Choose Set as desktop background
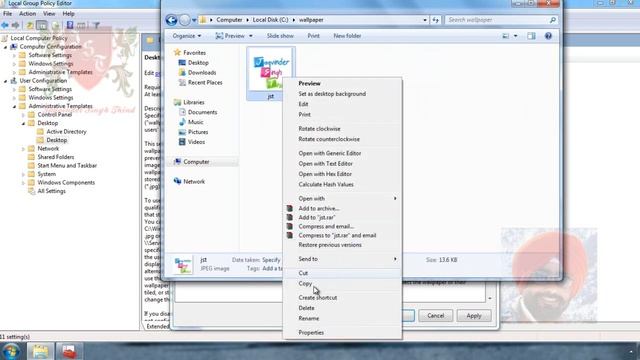640x360 pixels. coord(332,94)
